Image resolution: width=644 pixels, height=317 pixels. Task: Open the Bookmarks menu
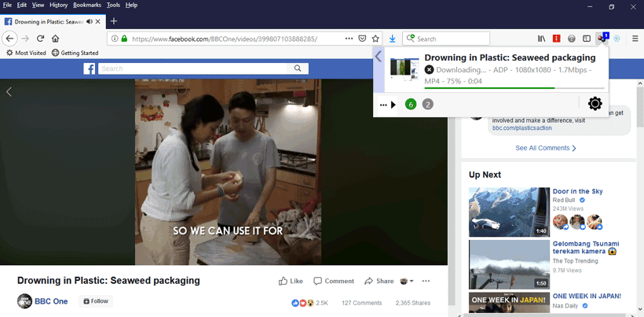click(87, 6)
